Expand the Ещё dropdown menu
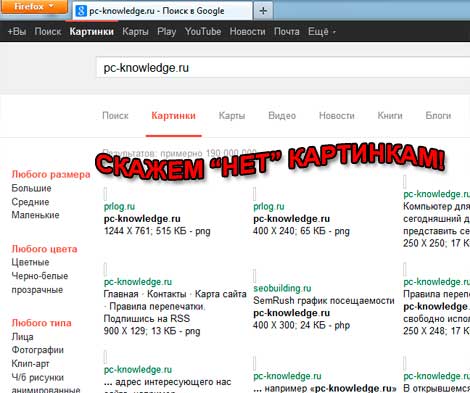This screenshot has height=393, width=470. 322,32
